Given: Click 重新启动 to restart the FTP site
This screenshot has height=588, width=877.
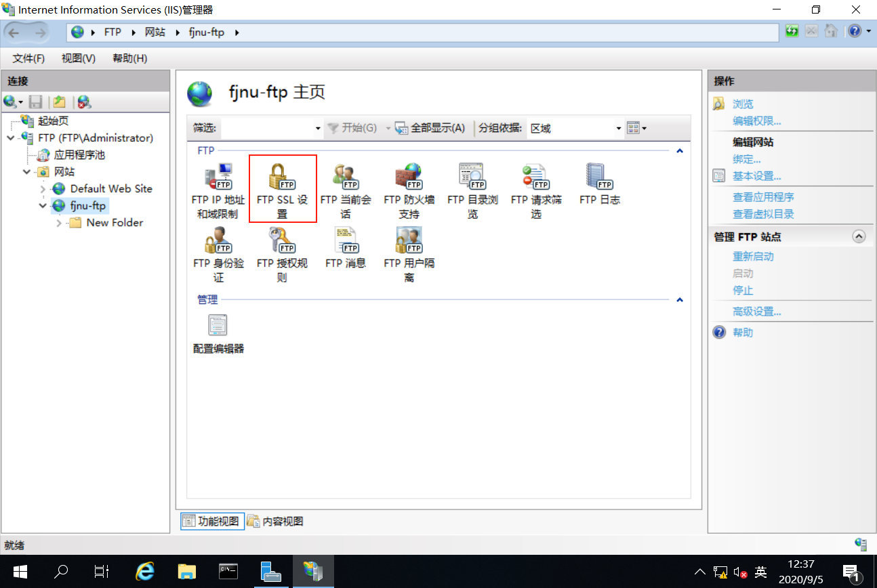Looking at the screenshot, I should 754,256.
